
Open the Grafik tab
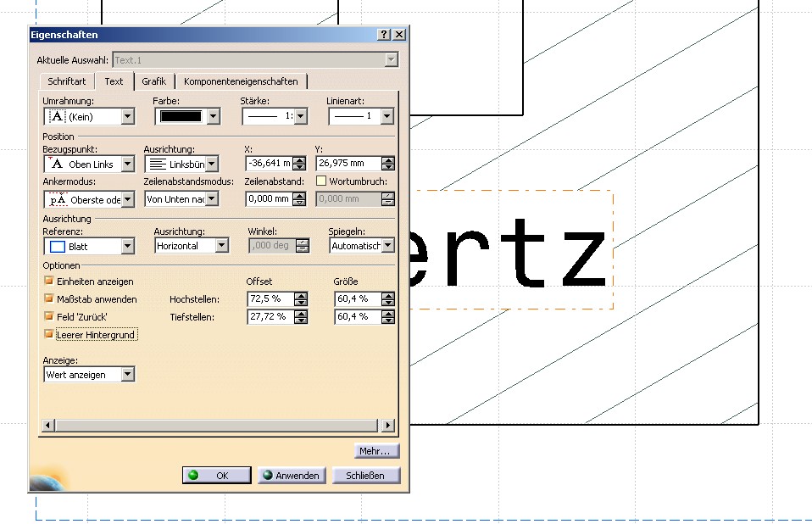tap(153, 81)
